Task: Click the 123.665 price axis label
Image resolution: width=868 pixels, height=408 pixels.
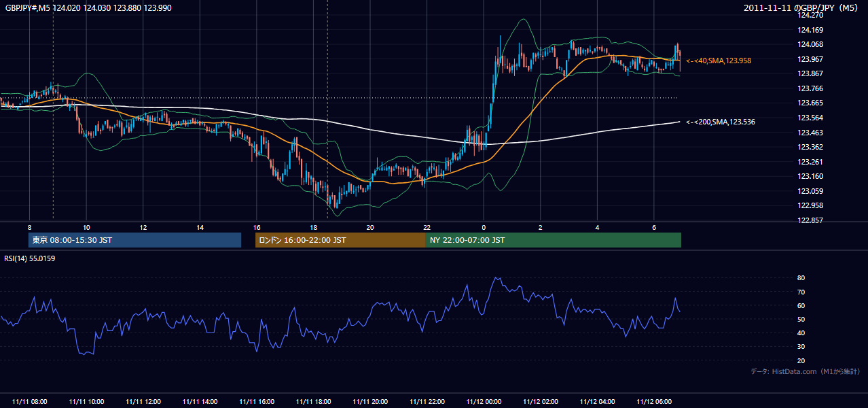Action: tap(810, 103)
